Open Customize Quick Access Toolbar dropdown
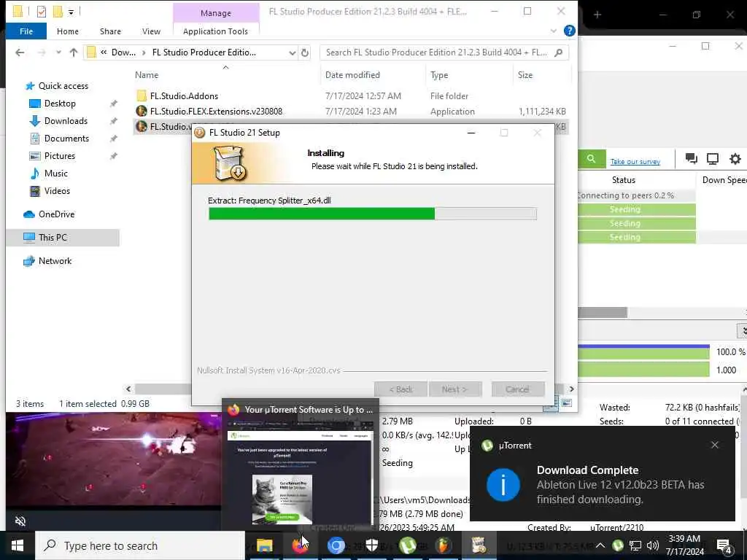 pos(71,12)
